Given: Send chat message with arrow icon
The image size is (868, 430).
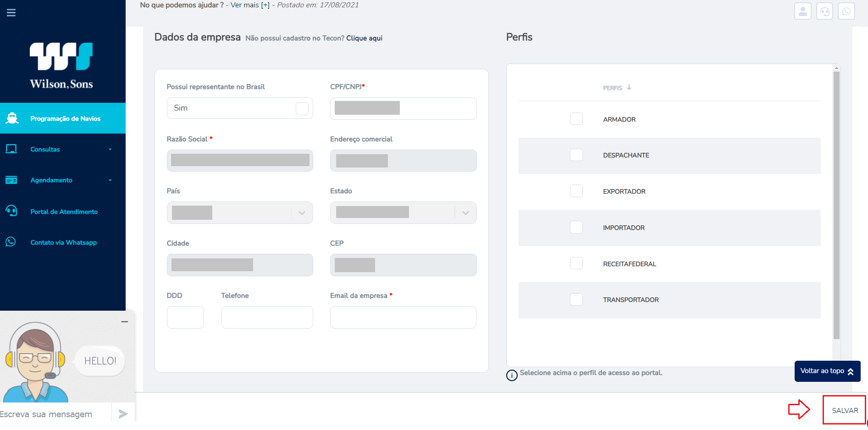Looking at the screenshot, I should 123,414.
